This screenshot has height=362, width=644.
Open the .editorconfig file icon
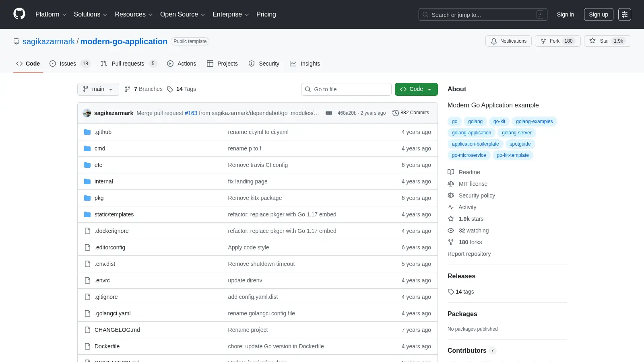click(x=87, y=247)
